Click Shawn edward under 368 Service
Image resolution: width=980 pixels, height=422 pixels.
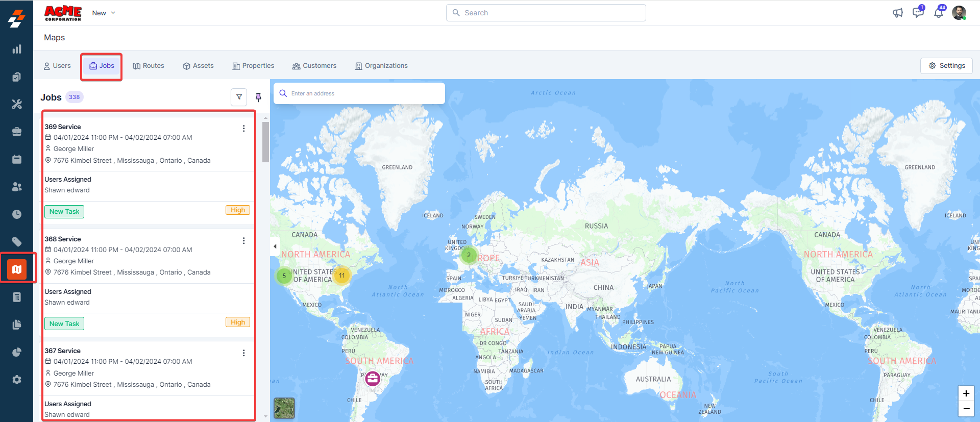[67, 303]
